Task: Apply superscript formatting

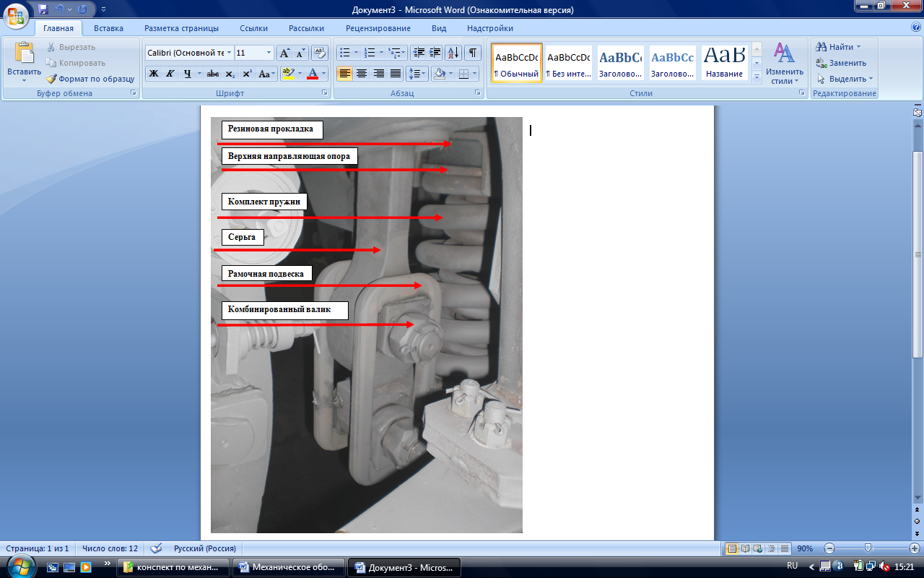Action: [x=247, y=74]
